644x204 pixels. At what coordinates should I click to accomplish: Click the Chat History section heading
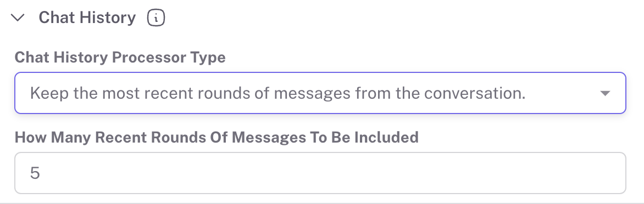[x=87, y=18]
